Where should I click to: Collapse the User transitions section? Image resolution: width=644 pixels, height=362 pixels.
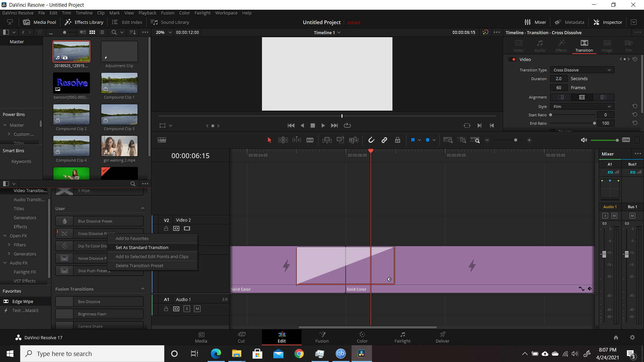[x=143, y=208]
